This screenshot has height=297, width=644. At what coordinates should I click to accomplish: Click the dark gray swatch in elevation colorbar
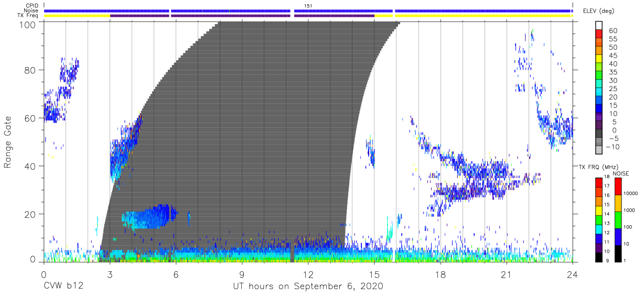coord(598,133)
